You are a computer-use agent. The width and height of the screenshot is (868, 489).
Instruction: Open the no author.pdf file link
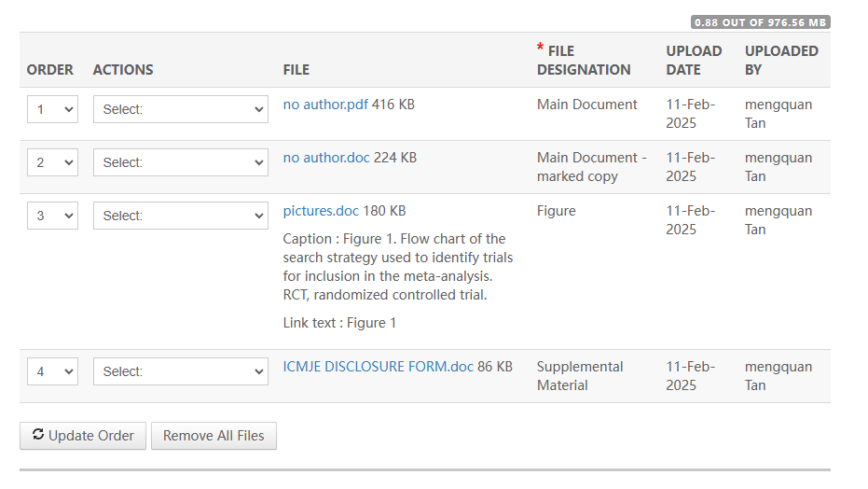click(325, 105)
